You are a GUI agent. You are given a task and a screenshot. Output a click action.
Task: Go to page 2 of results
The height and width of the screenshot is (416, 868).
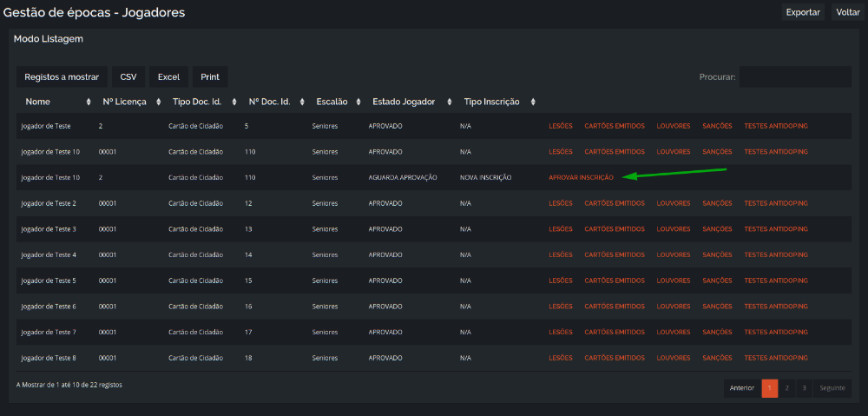coord(786,388)
